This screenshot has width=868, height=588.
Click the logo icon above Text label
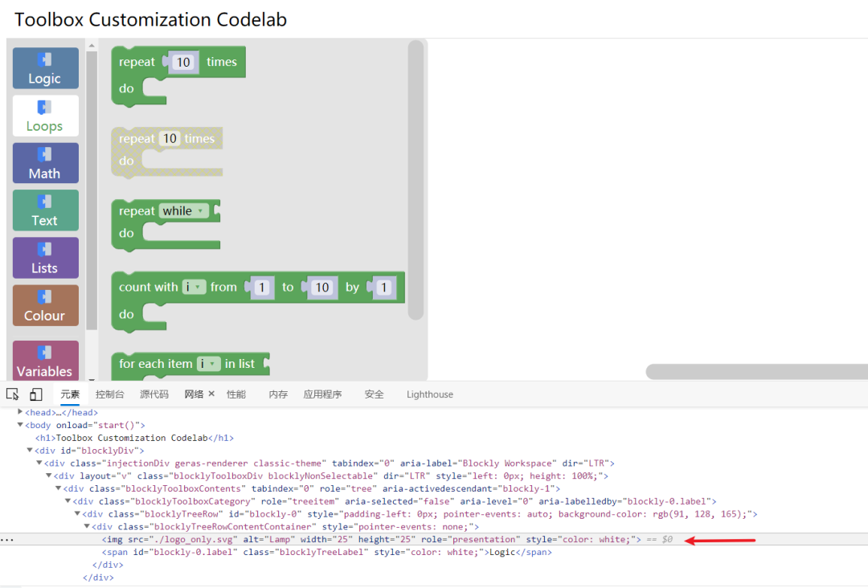(x=45, y=202)
